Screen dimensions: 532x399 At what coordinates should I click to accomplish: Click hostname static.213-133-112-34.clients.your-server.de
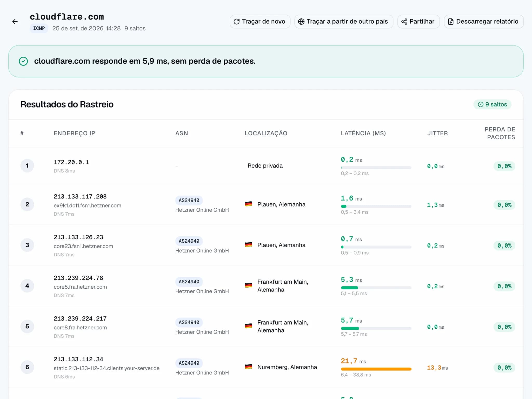tap(107, 368)
